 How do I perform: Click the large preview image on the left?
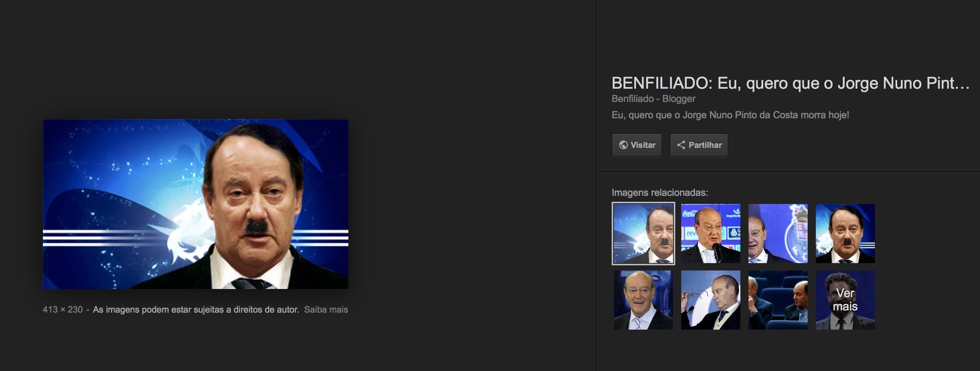coord(196,204)
